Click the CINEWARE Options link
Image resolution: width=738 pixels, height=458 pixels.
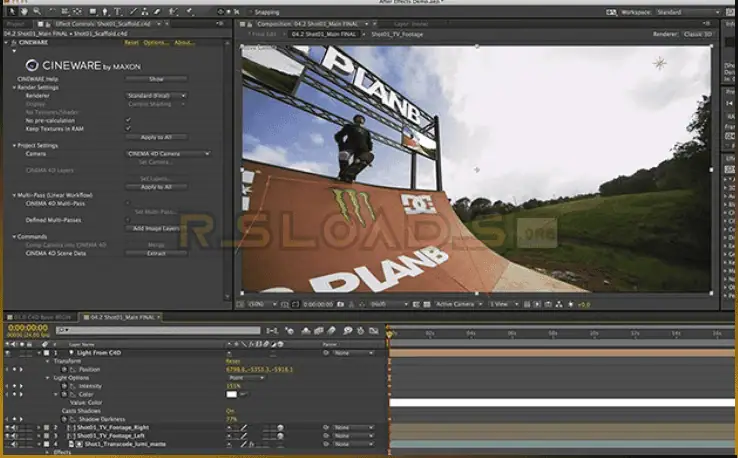156,42
